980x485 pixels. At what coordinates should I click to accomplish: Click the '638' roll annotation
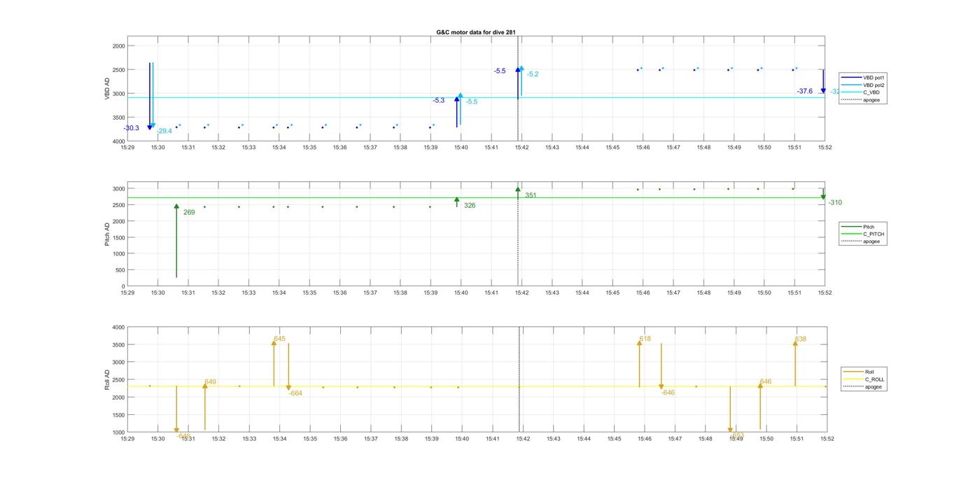click(800, 339)
